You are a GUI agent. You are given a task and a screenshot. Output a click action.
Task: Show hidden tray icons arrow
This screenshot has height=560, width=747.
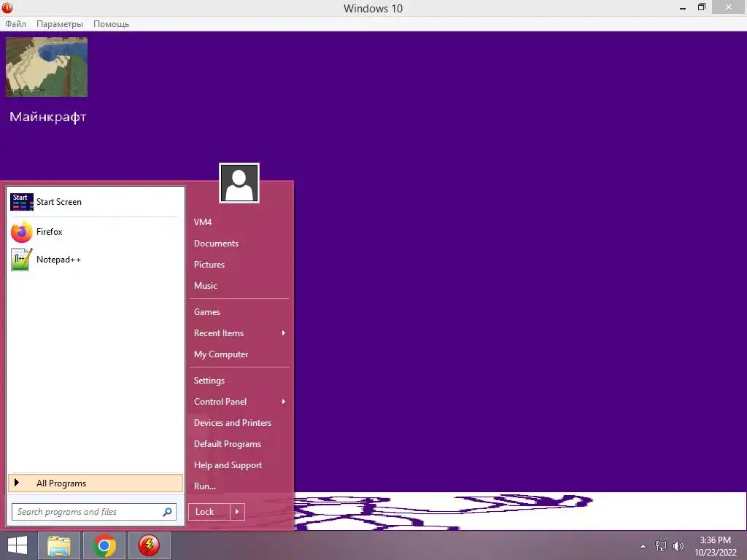(x=643, y=546)
